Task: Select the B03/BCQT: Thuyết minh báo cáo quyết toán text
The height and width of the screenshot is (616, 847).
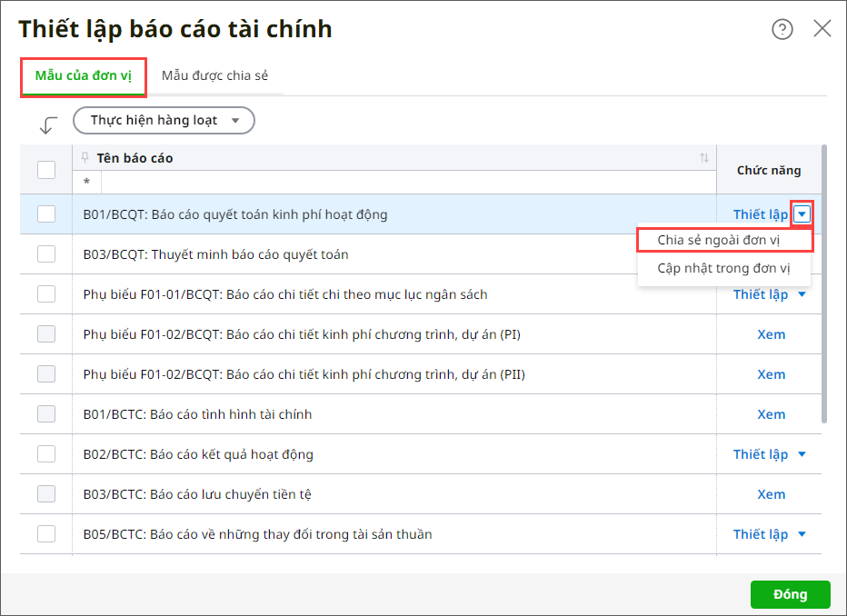Action: (x=215, y=254)
